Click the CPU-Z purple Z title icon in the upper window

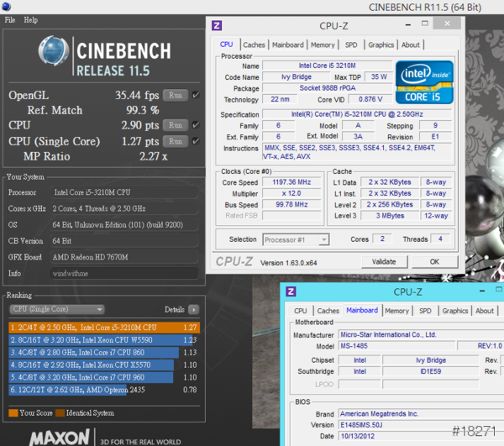(217, 25)
